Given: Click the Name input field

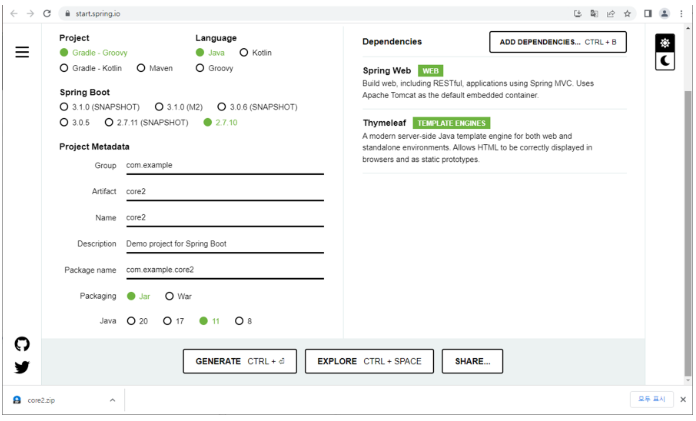Looking at the screenshot, I should tap(225, 218).
